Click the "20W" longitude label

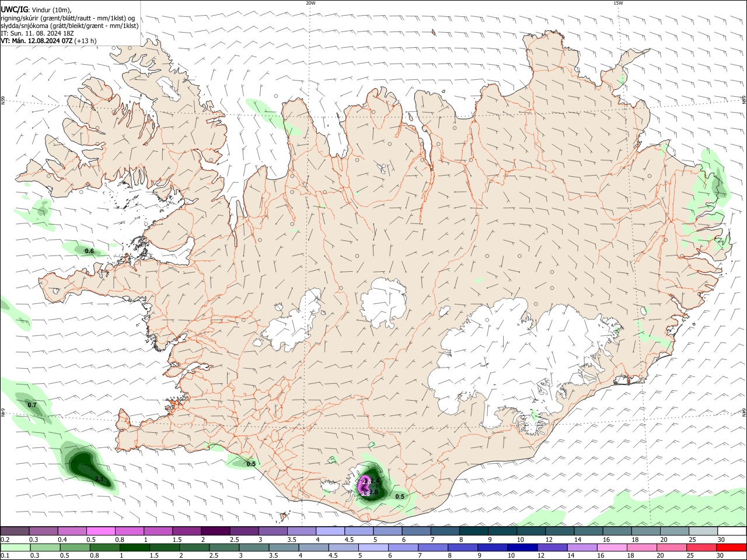(x=310, y=3)
